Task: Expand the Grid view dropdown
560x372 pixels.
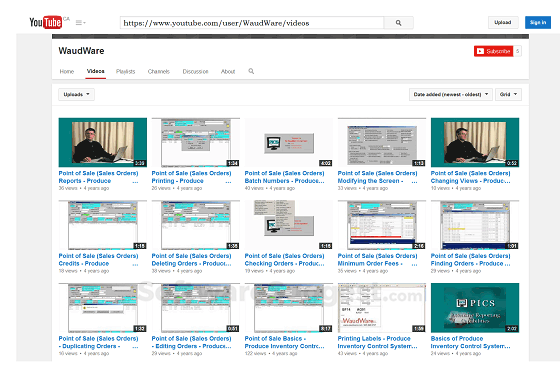Action: tap(508, 94)
